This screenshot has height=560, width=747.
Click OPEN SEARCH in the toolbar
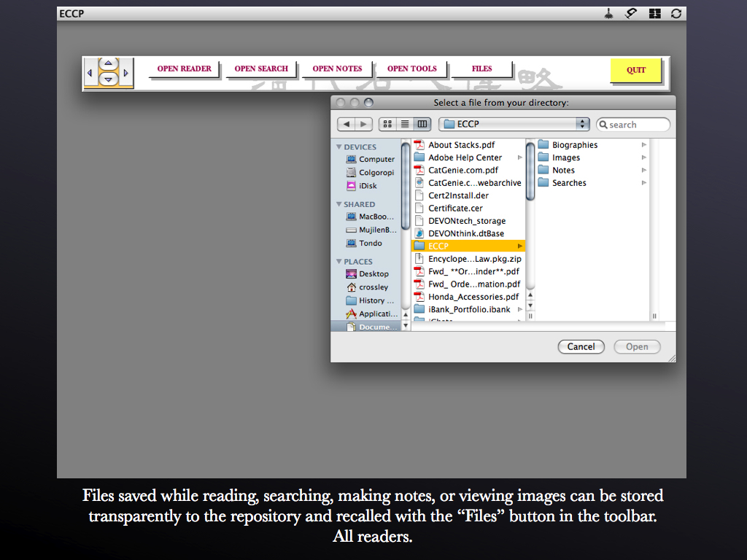(261, 69)
